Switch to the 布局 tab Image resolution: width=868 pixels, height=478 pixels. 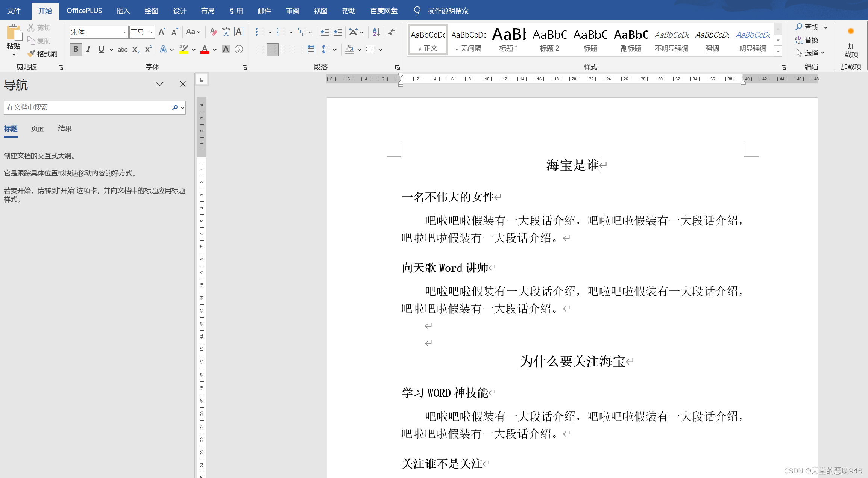coord(208,11)
